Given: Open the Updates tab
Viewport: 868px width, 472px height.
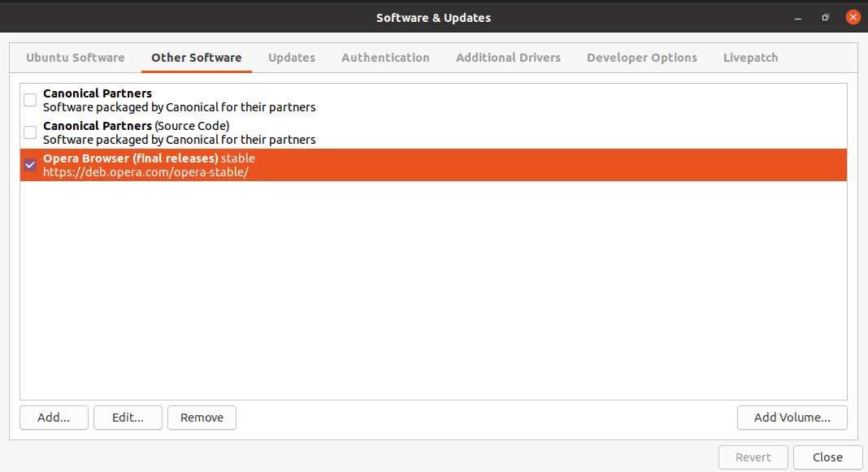Looking at the screenshot, I should click(291, 58).
